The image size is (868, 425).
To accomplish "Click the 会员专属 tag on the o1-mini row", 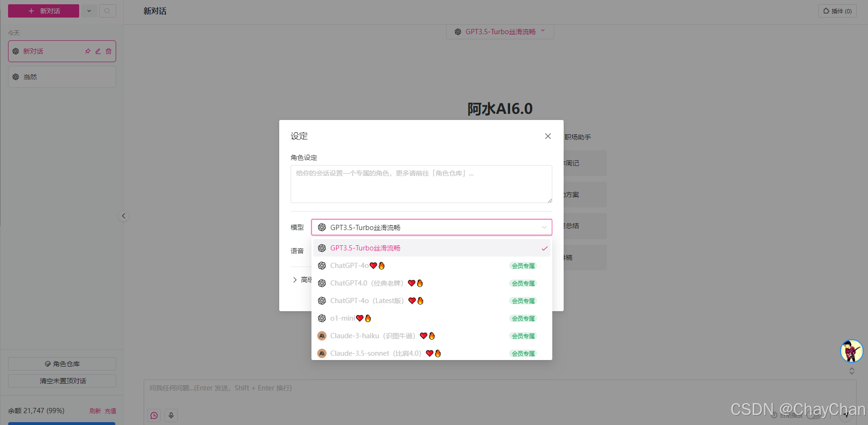I will (x=523, y=318).
